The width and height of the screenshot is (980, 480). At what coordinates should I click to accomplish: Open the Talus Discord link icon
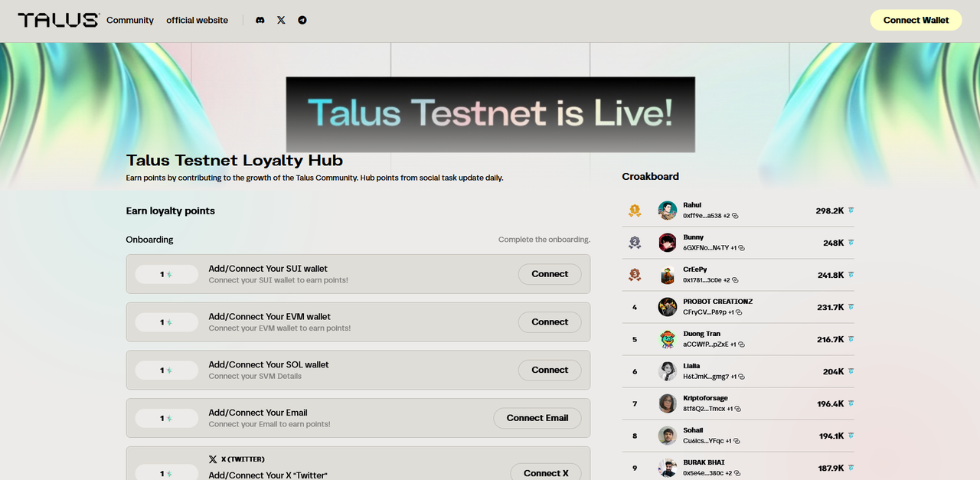click(260, 21)
